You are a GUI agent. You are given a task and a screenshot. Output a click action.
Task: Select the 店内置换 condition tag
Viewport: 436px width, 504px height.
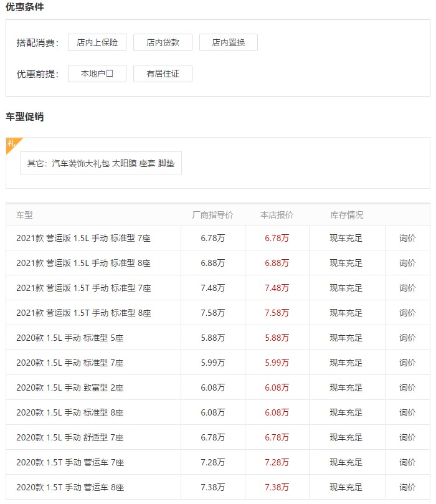[x=229, y=42]
